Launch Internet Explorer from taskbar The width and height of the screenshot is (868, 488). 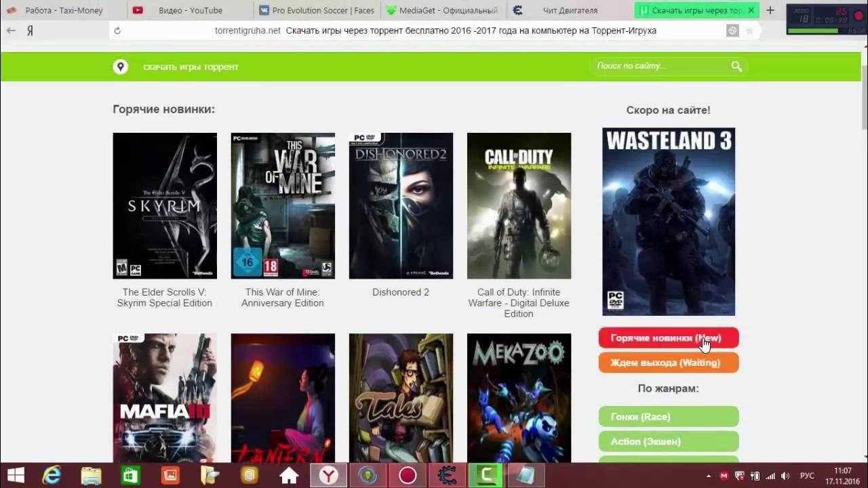click(52, 475)
